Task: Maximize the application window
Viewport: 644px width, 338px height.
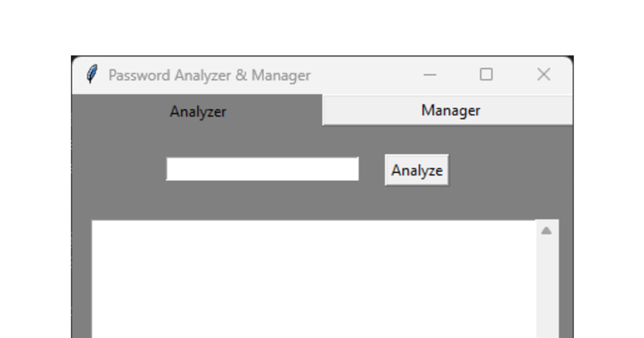Action: coord(487,74)
